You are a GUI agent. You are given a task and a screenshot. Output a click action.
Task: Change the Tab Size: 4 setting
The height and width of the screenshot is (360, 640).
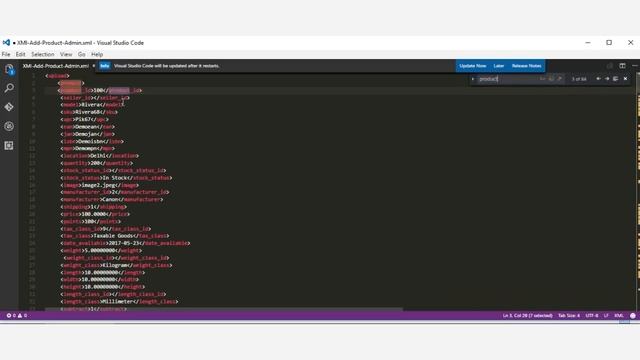coord(569,316)
